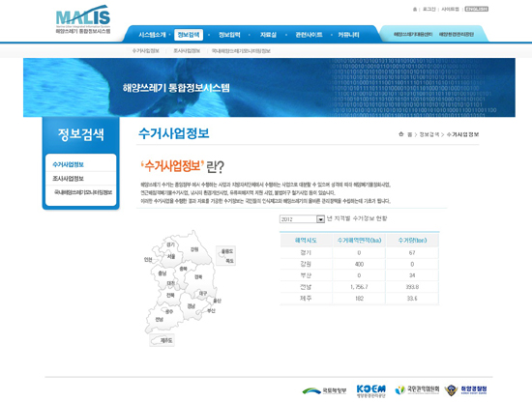The width and height of the screenshot is (532, 402).
Task: Go to the 자료실 menu item
Action: [268, 35]
